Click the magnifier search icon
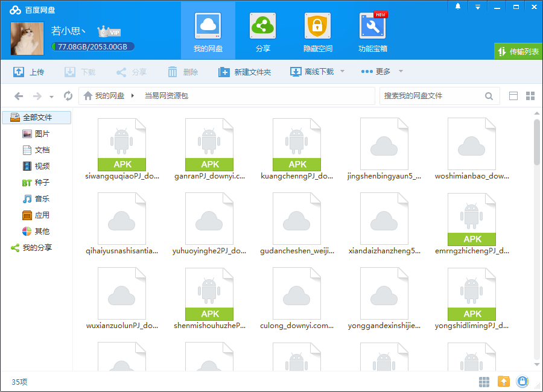The width and height of the screenshot is (543, 392). point(489,96)
